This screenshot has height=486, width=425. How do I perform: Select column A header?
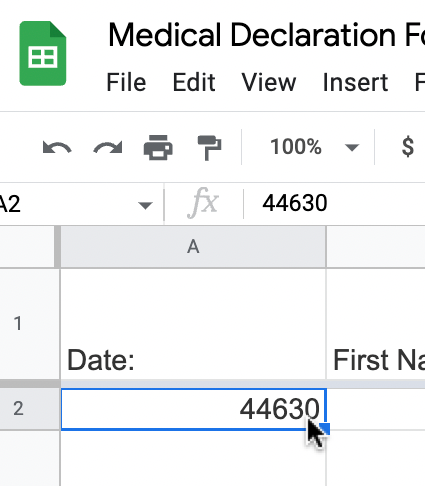pos(193,247)
